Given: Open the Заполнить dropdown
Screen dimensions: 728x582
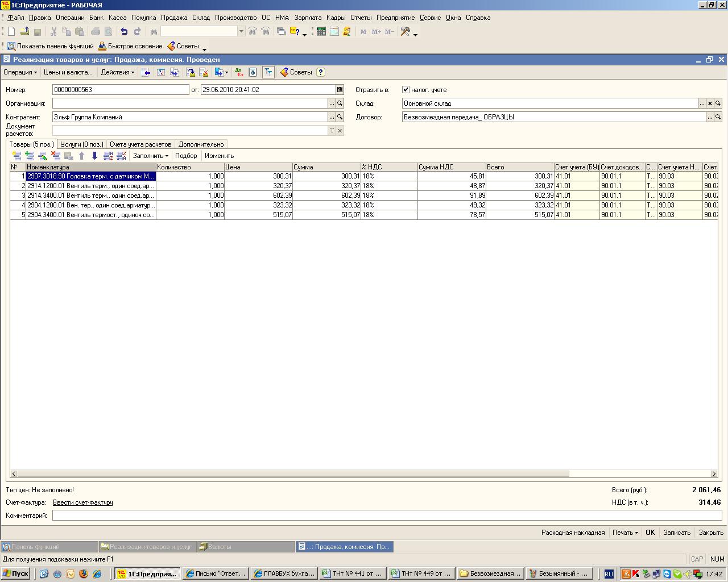Looking at the screenshot, I should 151,156.
